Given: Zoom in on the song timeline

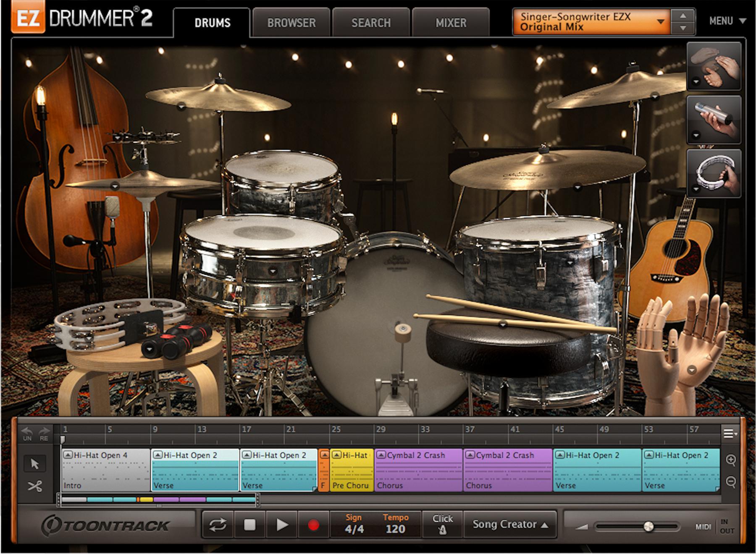Looking at the screenshot, I should (x=731, y=460).
